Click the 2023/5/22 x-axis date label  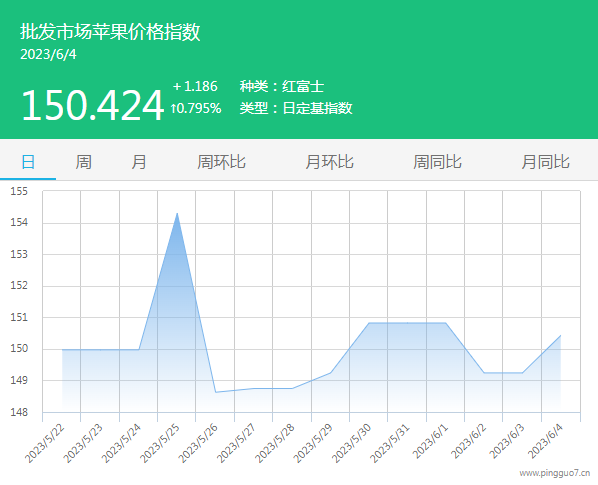click(x=44, y=443)
